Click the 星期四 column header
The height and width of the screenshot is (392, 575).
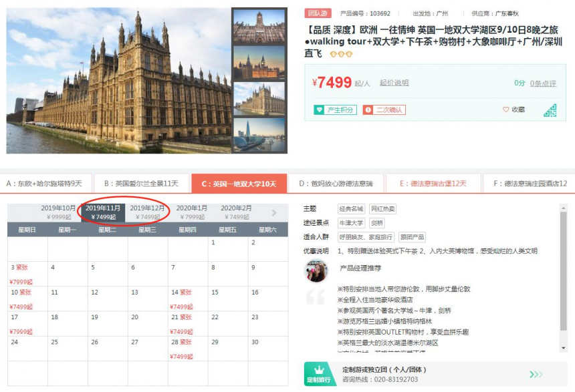[187, 230]
